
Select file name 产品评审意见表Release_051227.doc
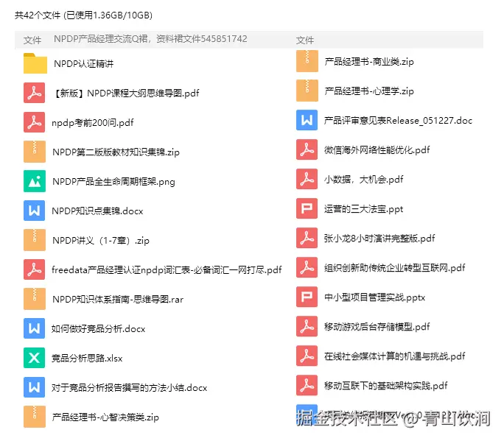[x=398, y=121]
